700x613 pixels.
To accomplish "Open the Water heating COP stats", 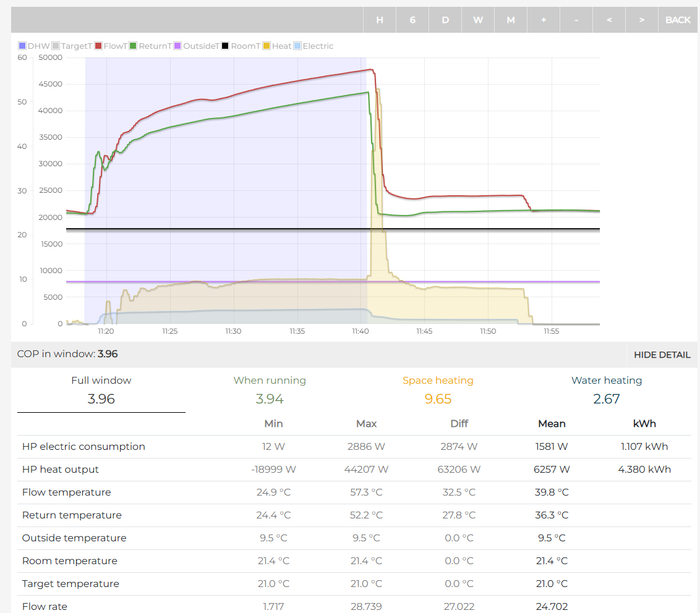I will [x=606, y=390].
